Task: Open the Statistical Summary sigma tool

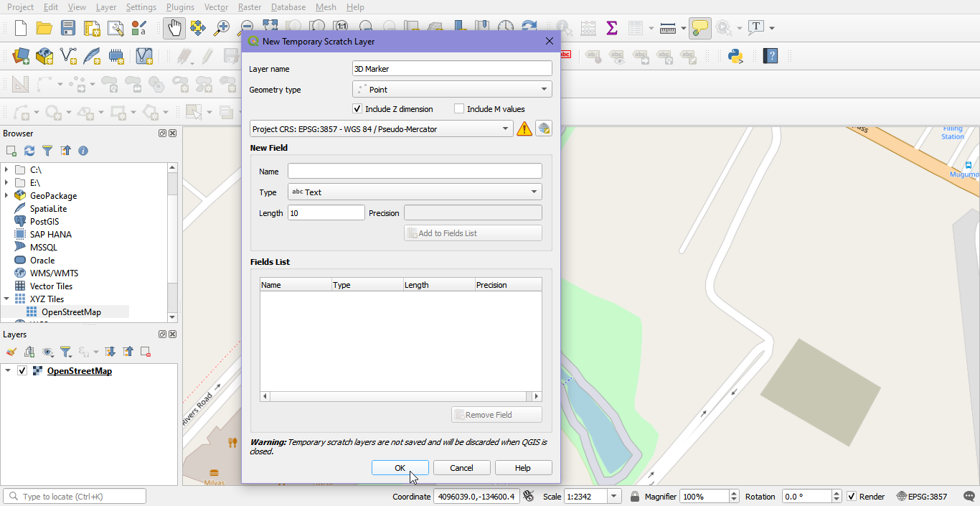Action: pos(612,28)
